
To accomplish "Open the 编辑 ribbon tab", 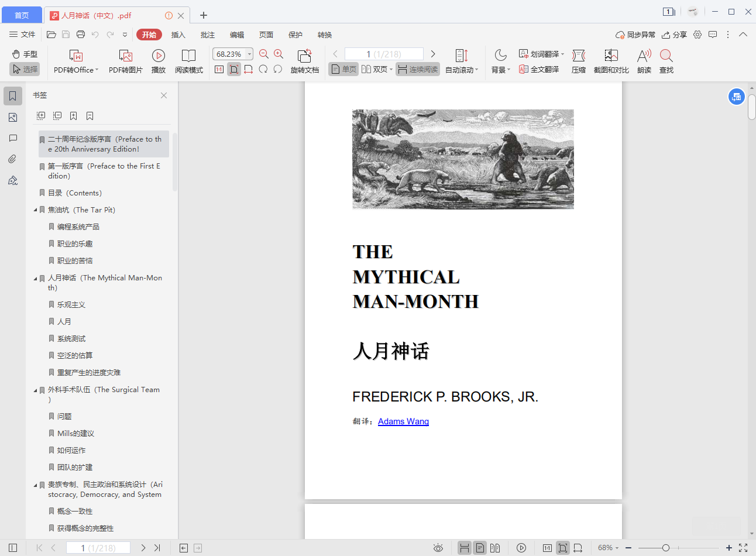I will point(237,35).
